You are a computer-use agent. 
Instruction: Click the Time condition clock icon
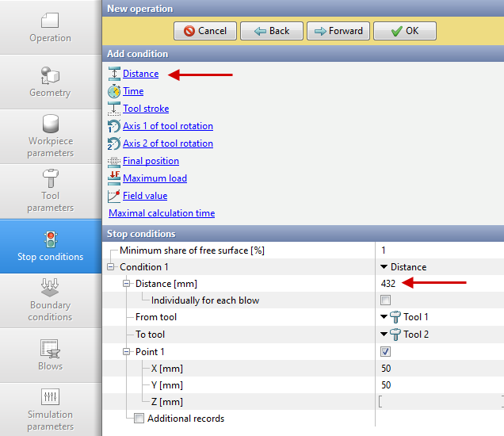(x=114, y=91)
